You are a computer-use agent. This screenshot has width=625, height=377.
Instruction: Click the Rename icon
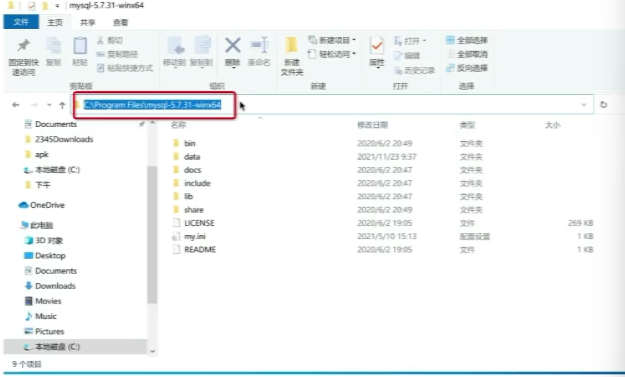point(259,45)
